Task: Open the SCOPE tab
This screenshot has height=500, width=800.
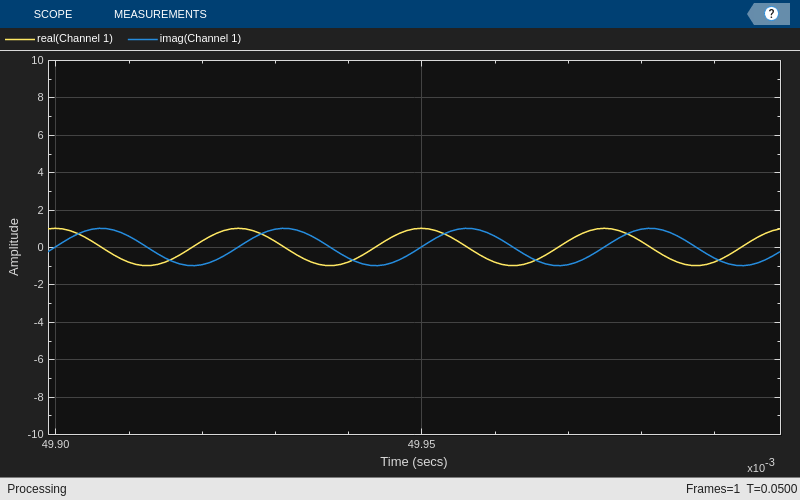Action: click(53, 14)
